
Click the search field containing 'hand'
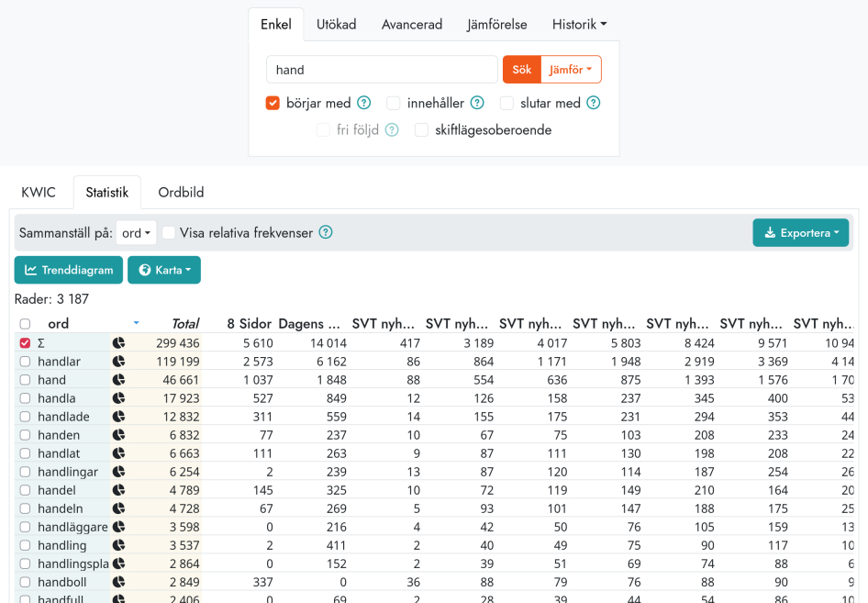(x=382, y=70)
